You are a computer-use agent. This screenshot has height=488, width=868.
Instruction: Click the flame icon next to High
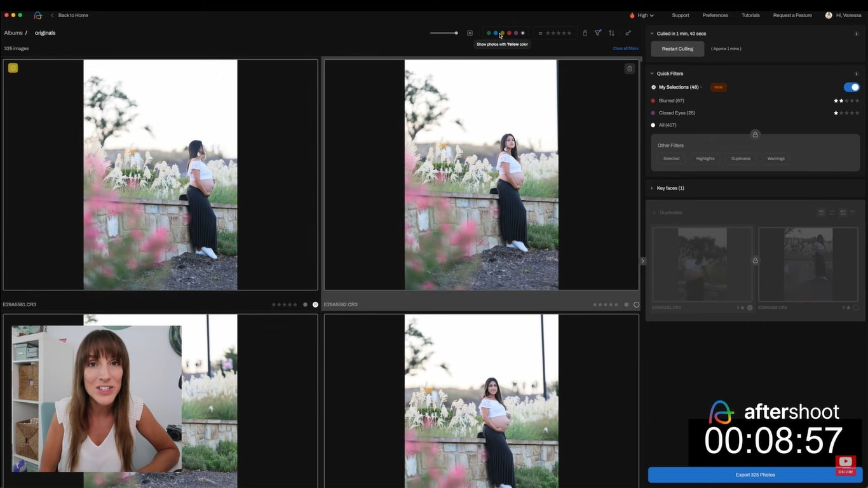tap(632, 15)
